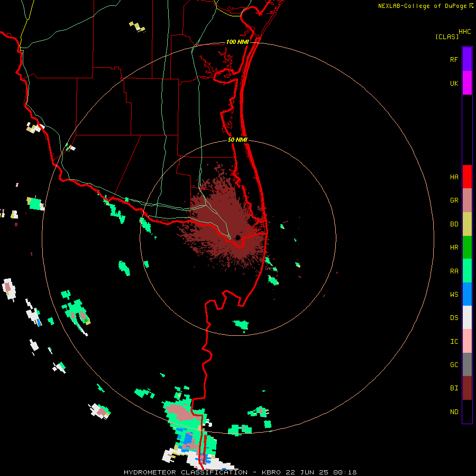Select the IC pink legend swatch
The height and width of the screenshot is (476, 476).
point(467,341)
